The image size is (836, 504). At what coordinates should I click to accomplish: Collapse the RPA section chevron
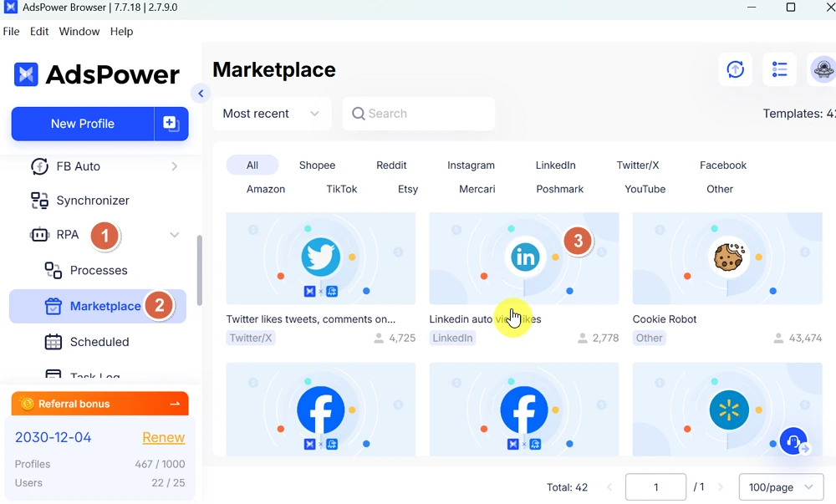coord(174,236)
